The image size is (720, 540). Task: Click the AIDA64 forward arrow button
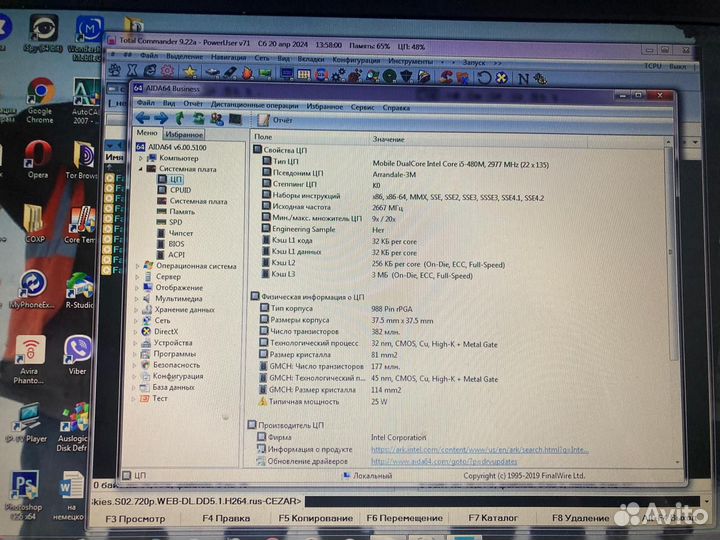[161, 118]
